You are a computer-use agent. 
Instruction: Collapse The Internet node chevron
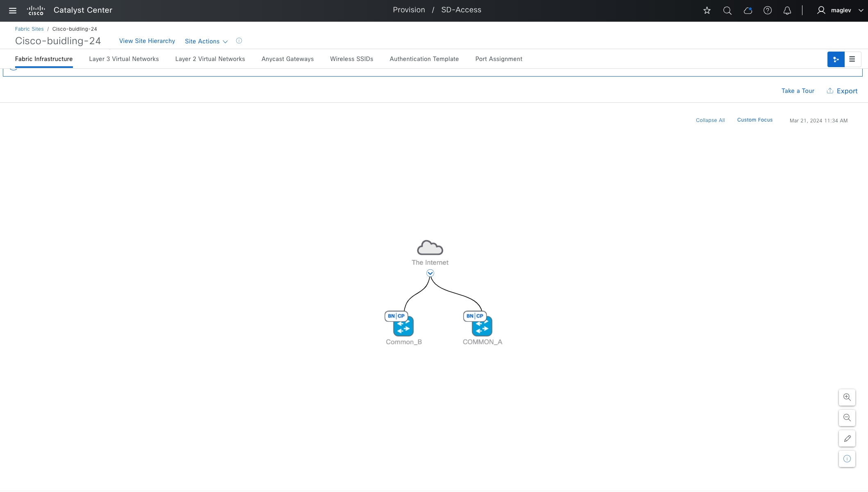[x=430, y=273]
